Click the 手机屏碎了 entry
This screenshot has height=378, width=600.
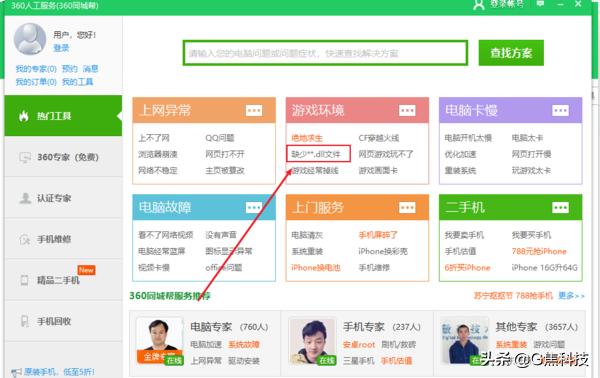[378, 235]
